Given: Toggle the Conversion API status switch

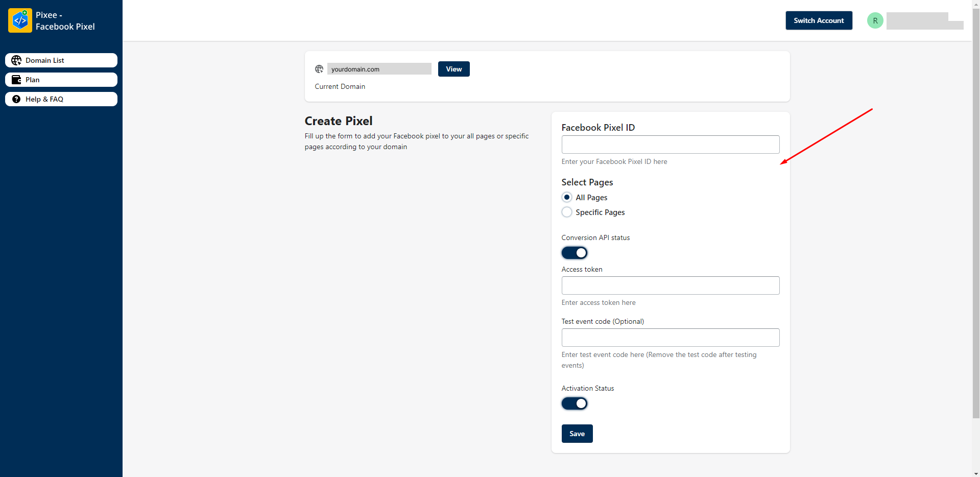Looking at the screenshot, I should [575, 253].
